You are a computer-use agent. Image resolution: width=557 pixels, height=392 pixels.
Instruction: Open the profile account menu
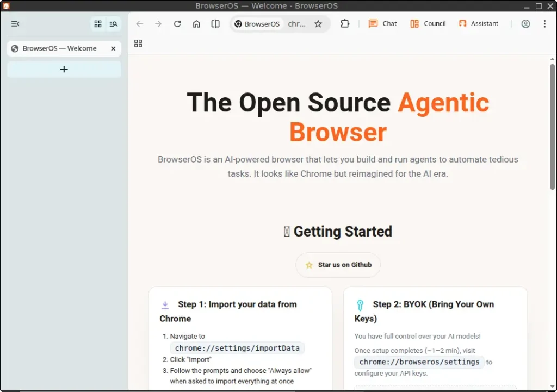[x=526, y=24]
